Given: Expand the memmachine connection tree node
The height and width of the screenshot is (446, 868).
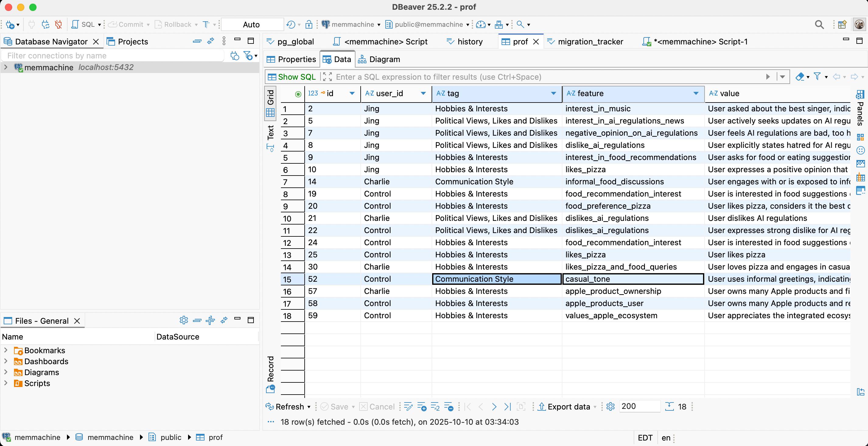Looking at the screenshot, I should pos(6,67).
